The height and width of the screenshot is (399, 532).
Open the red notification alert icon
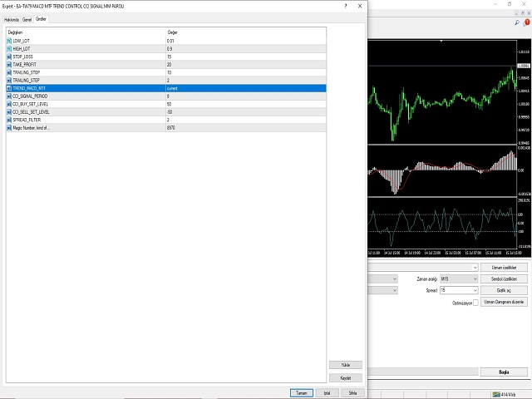point(526,22)
